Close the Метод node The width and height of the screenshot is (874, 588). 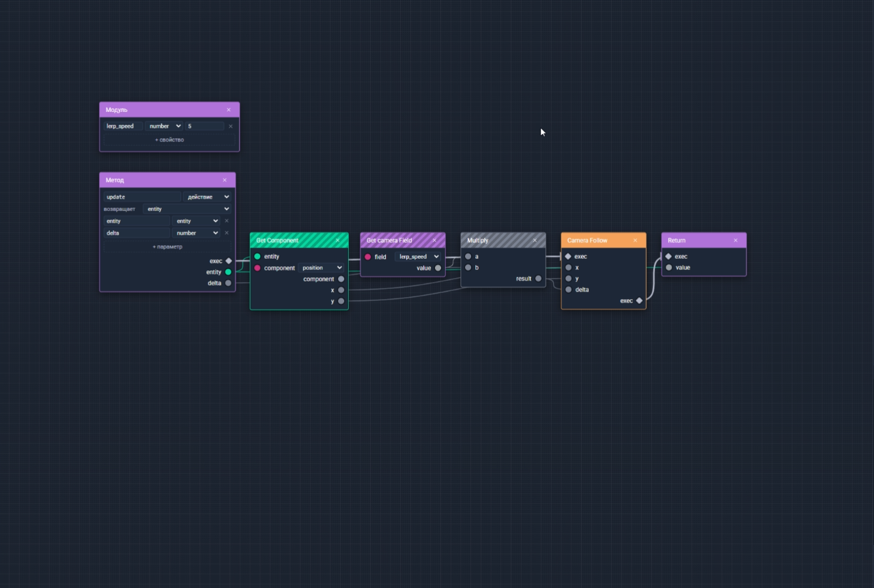tap(225, 180)
